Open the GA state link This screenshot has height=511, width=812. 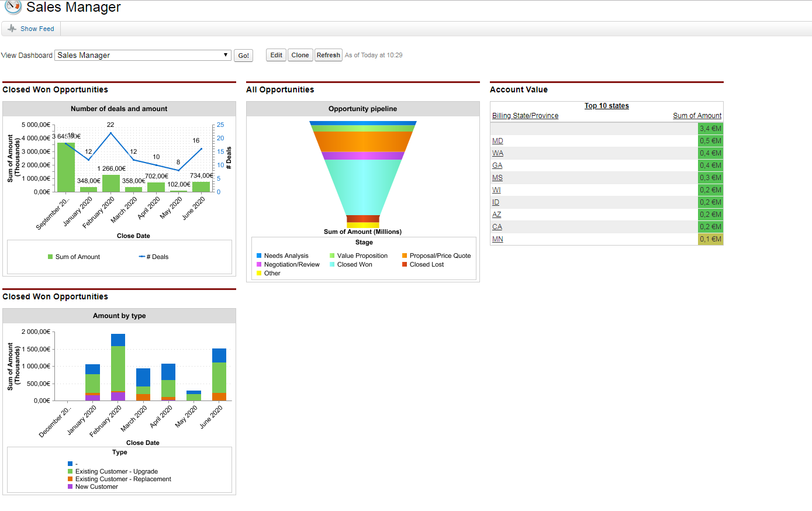tap(497, 165)
